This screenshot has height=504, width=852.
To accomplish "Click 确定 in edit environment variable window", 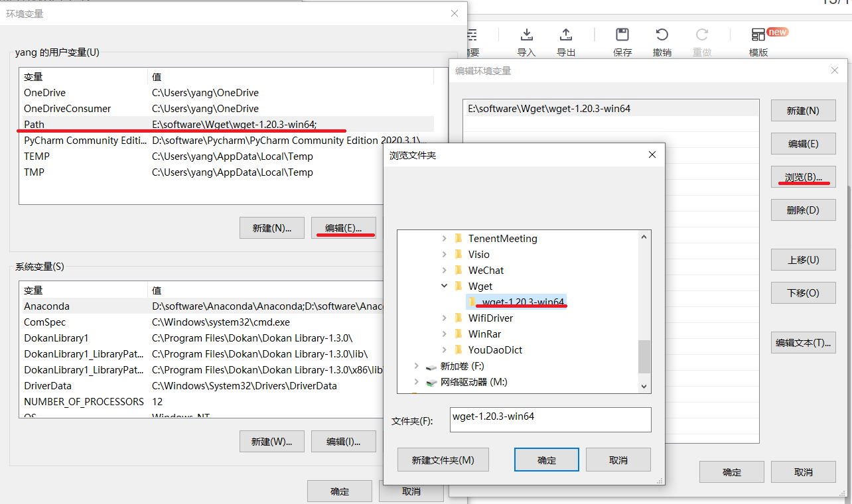I will pos(731,472).
